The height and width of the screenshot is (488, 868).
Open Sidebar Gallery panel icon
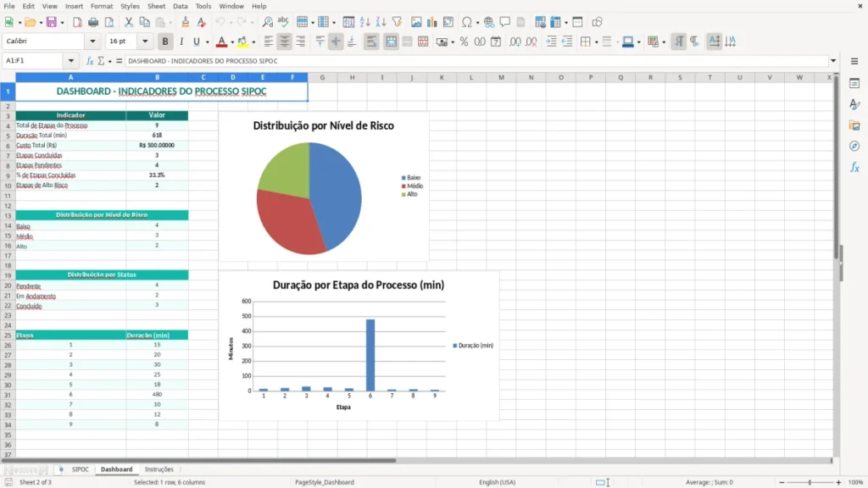pos(854,125)
